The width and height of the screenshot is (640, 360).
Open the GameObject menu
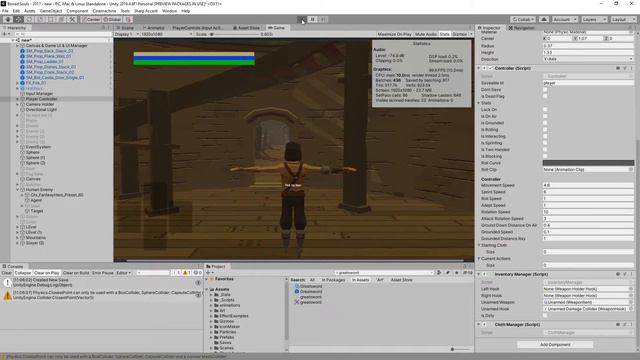click(51, 11)
